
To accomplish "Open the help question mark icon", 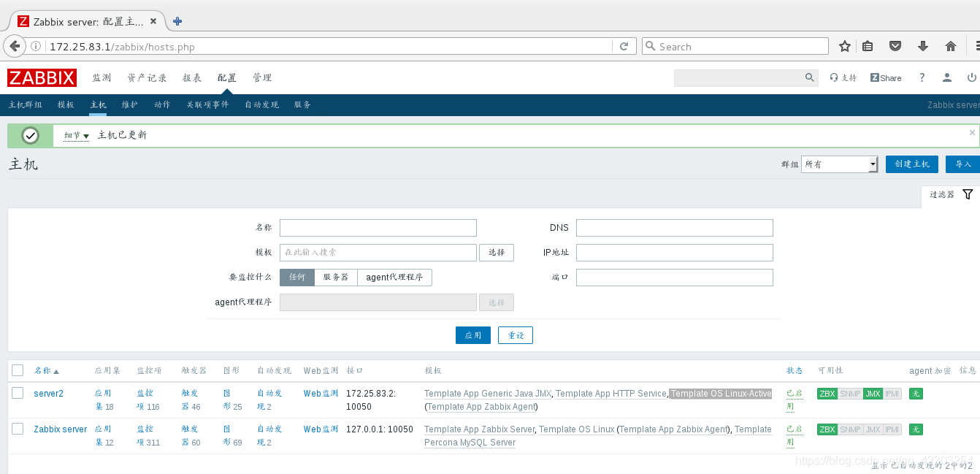I will tap(922, 77).
